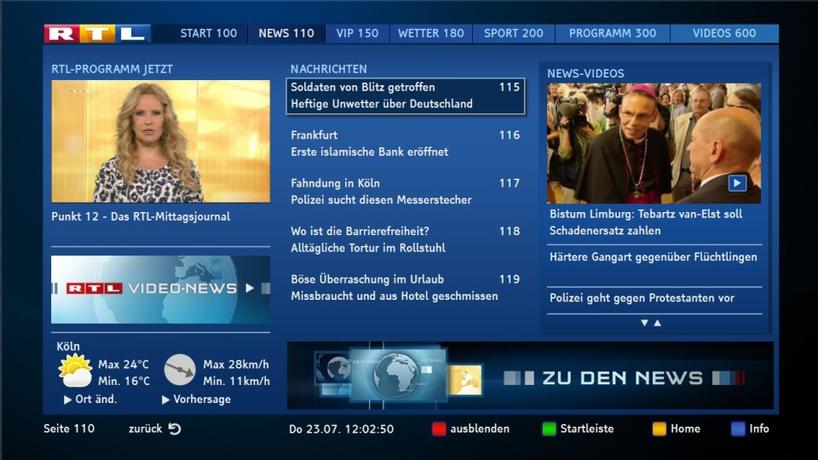Click the Max 28km/h wind value
The height and width of the screenshot is (460, 818).
pos(236,365)
